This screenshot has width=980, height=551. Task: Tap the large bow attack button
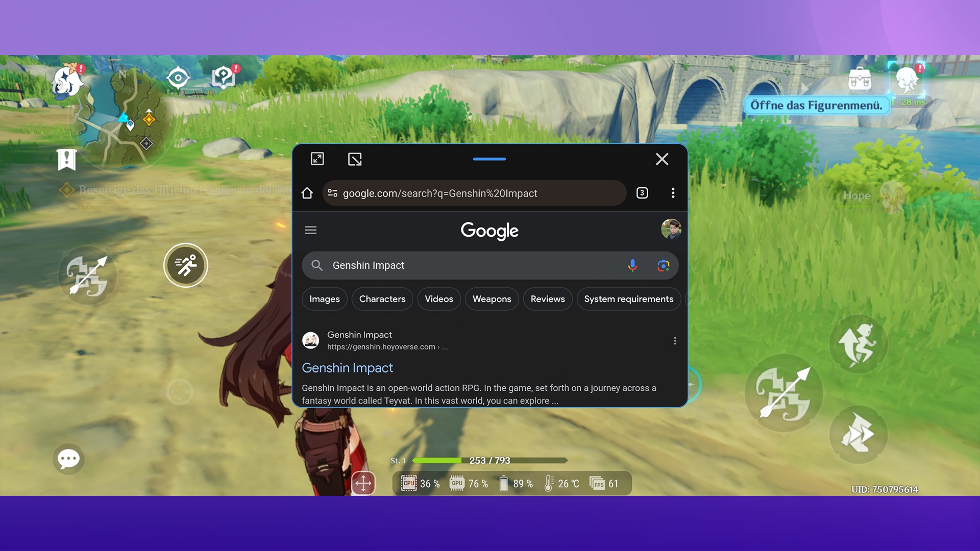(783, 393)
